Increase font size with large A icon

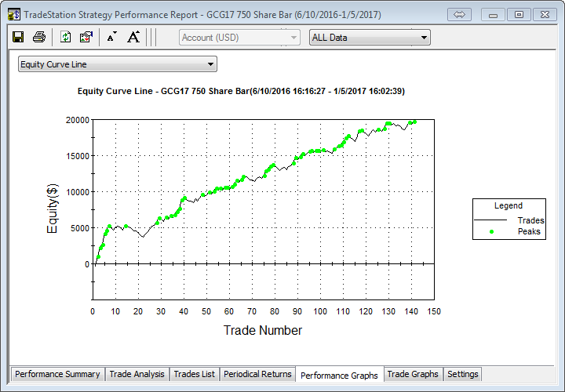pyautogui.click(x=133, y=37)
